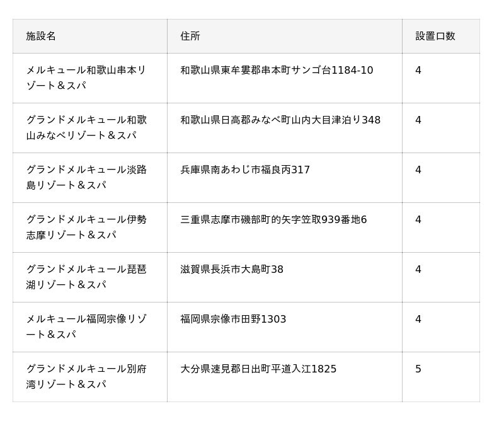Click the address 和歌山県東牟婁郡串本町サンゴ台1184-10
504x421 pixels.
pyautogui.click(x=277, y=71)
